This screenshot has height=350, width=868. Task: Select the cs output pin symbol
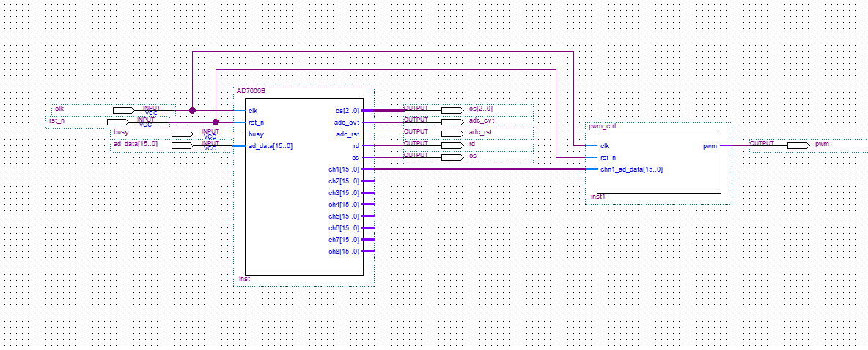(452, 157)
